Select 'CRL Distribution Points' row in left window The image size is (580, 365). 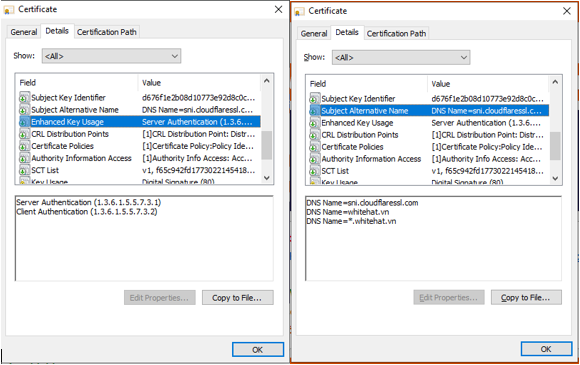click(x=139, y=134)
